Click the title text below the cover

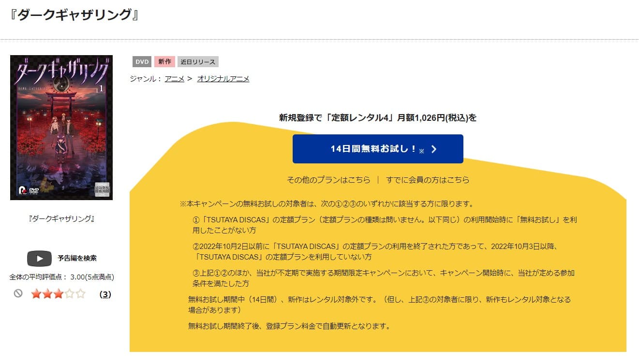[x=61, y=218]
